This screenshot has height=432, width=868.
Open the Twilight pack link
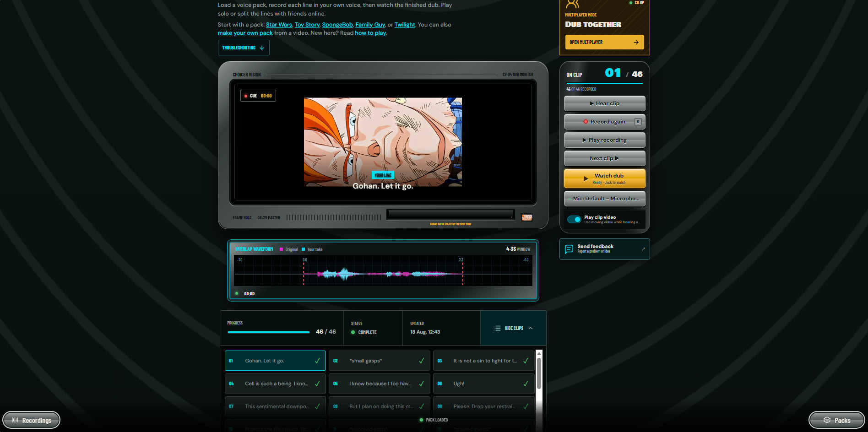click(x=405, y=25)
